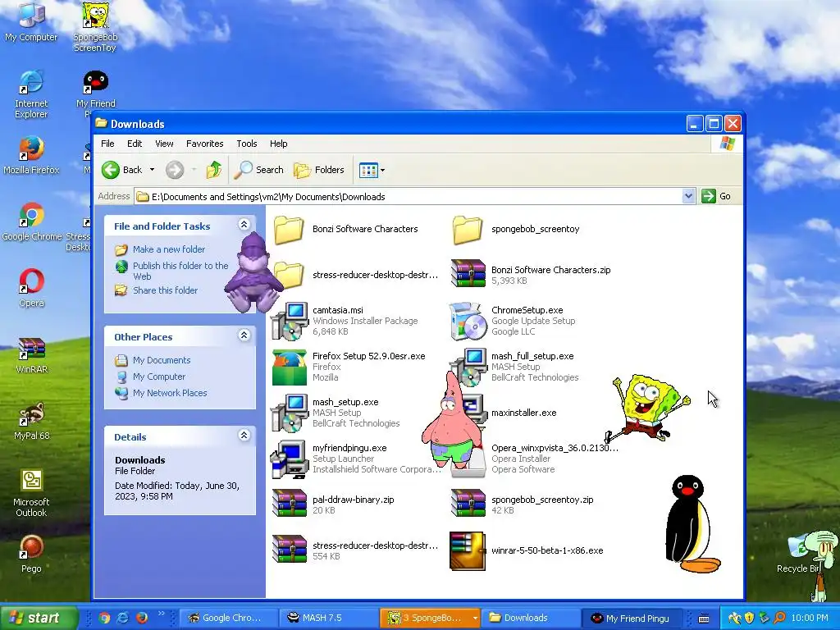The width and height of the screenshot is (840, 630).
Task: Select MyPal 68 desktop shortcut
Action: [31, 421]
